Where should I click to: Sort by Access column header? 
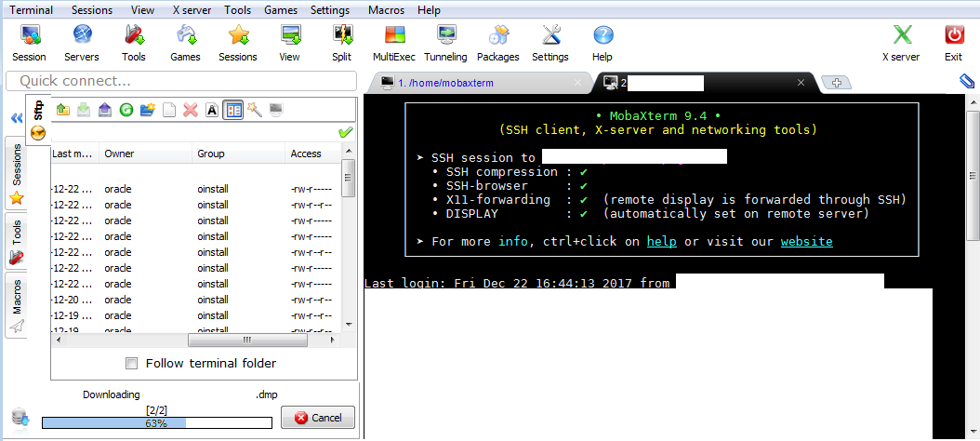[x=312, y=154]
